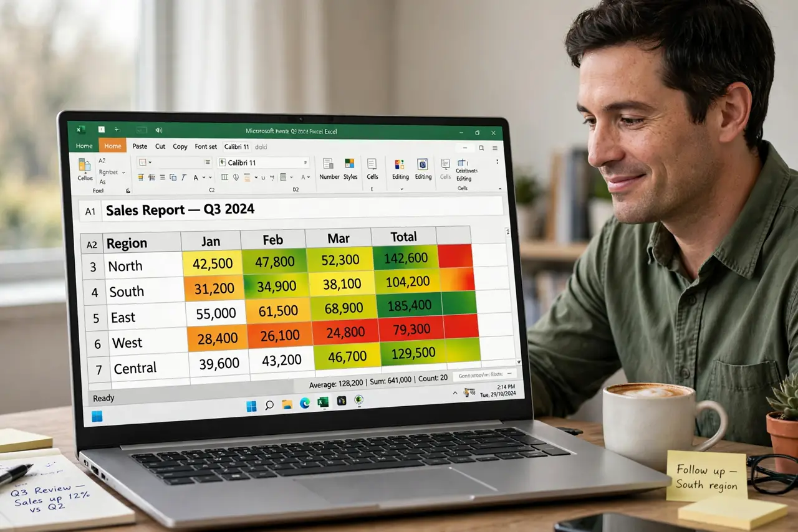The height and width of the screenshot is (532, 798).
Task: Click the Editing button with the blue icon
Action: [x=423, y=169]
